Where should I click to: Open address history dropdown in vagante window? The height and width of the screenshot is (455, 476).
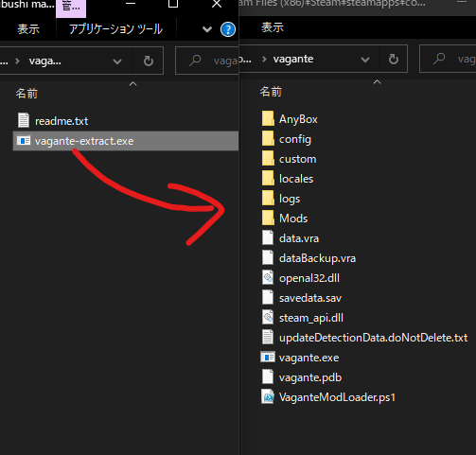pyautogui.click(x=365, y=60)
